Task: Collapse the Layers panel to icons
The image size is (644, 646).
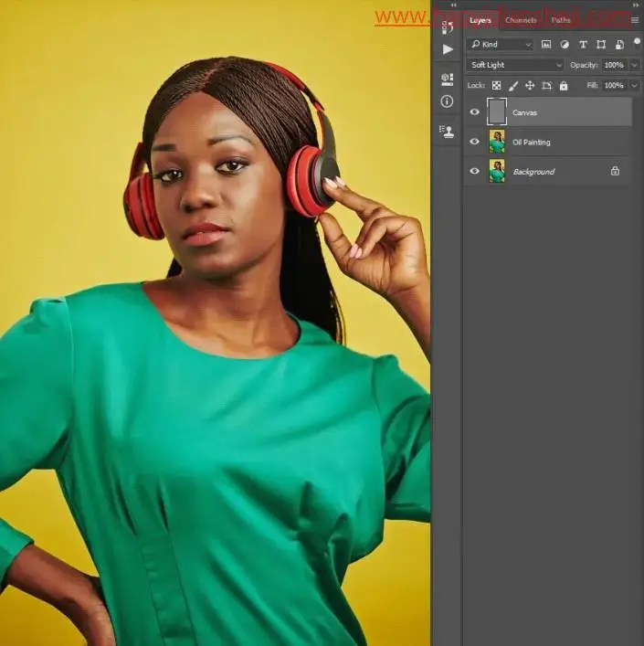Action: [636, 5]
